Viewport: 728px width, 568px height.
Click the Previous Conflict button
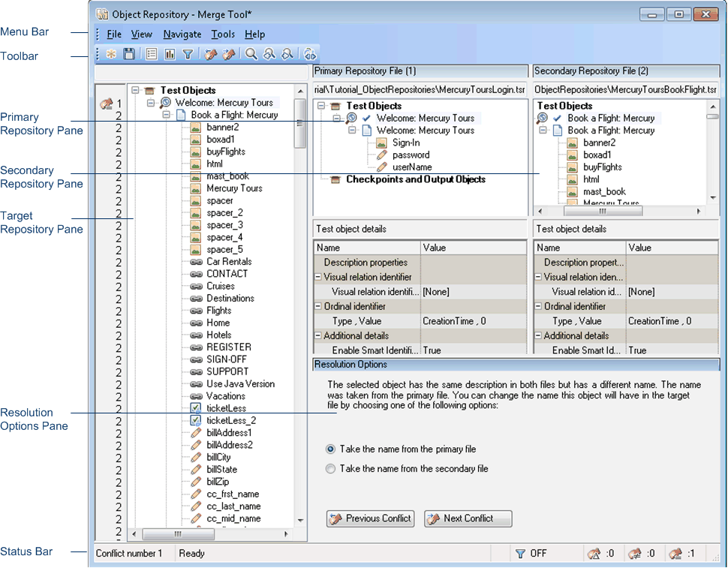point(370,518)
